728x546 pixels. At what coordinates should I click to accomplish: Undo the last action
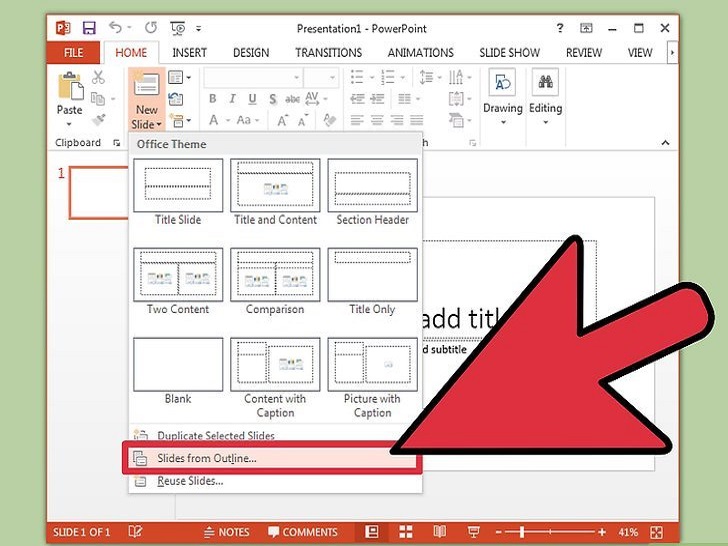coord(115,28)
